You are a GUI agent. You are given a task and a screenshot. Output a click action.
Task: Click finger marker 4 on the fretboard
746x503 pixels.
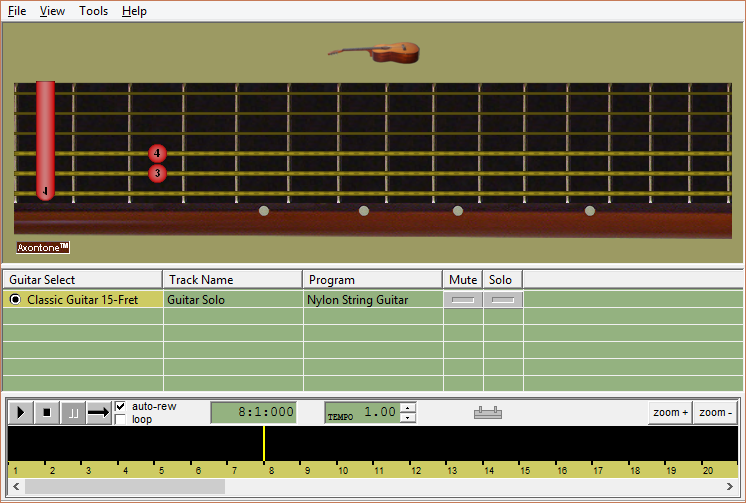click(x=157, y=153)
